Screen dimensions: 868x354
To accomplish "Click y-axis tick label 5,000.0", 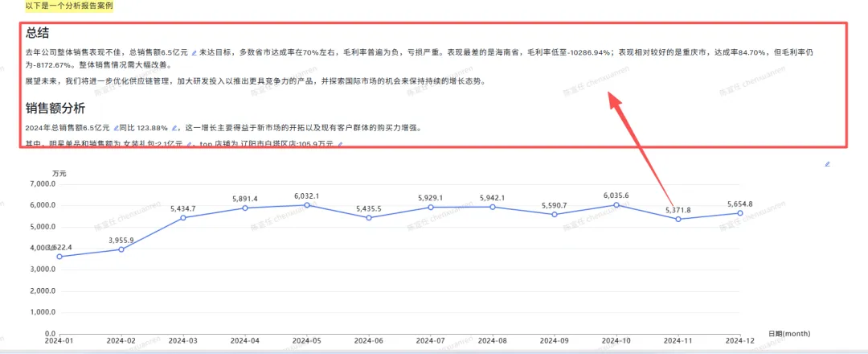I will pyautogui.click(x=42, y=227).
